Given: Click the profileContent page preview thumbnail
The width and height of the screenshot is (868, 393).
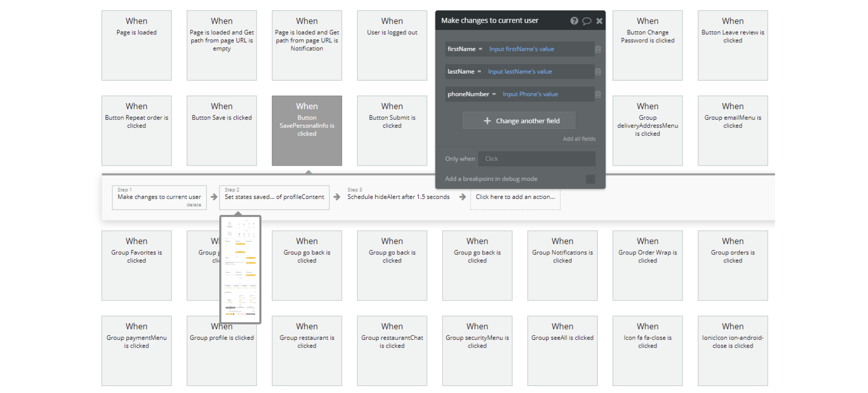Looking at the screenshot, I should coord(240,269).
